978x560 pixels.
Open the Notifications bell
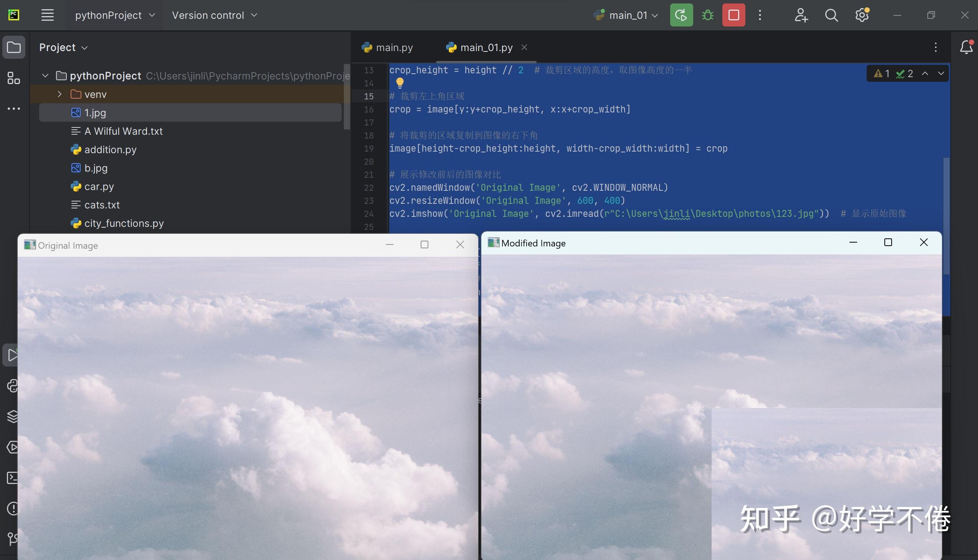[966, 47]
